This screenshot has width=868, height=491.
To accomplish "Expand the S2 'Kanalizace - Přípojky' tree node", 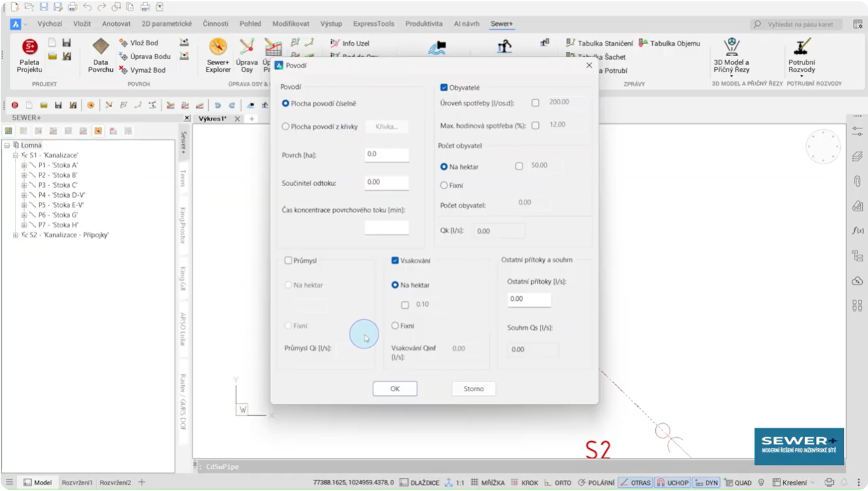I will (16, 235).
